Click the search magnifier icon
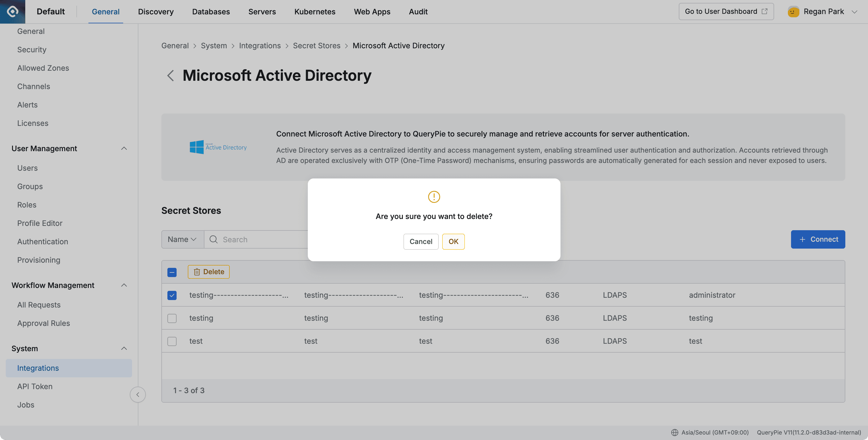868x440 pixels. point(214,239)
